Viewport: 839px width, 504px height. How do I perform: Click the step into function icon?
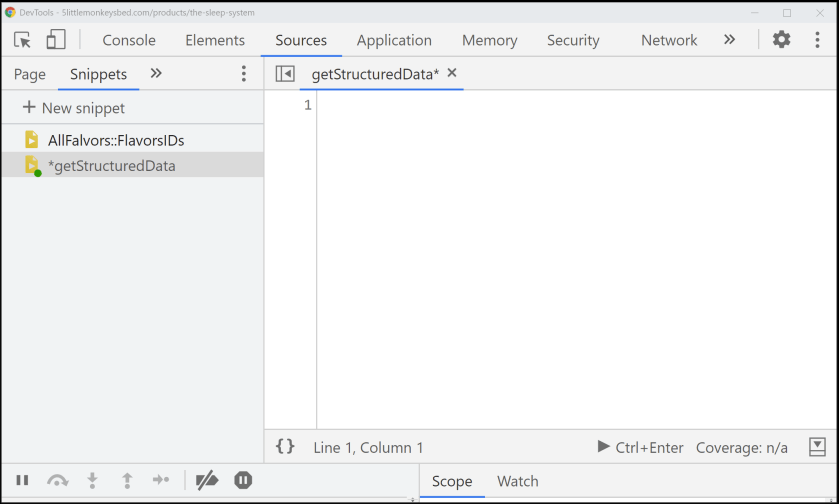pos(92,481)
